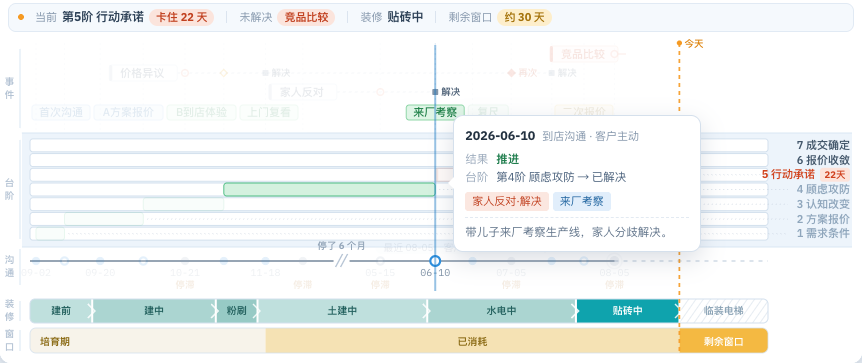The width and height of the screenshot is (862, 363).
Task: Select stage label 4 顾虑攻防
Action: tap(823, 189)
